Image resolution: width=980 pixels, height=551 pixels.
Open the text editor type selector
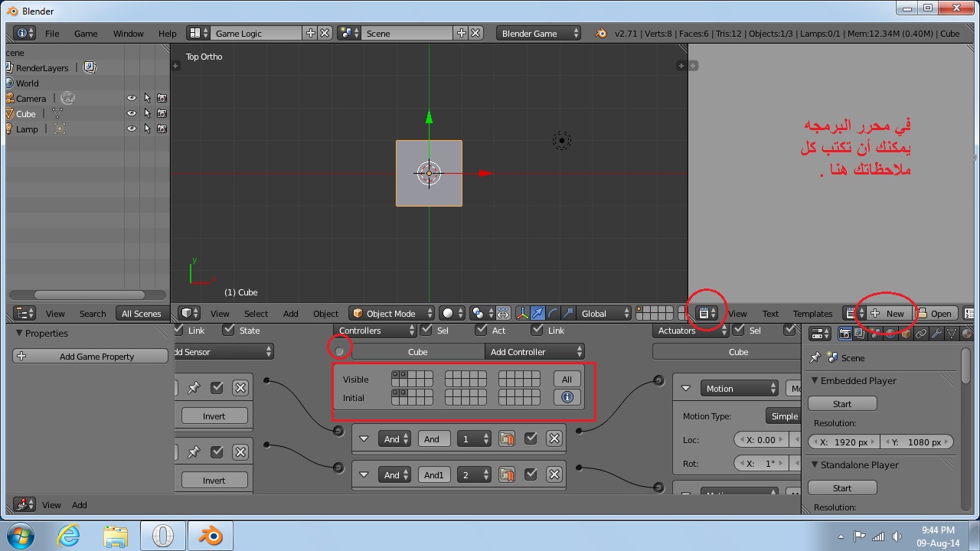point(708,313)
